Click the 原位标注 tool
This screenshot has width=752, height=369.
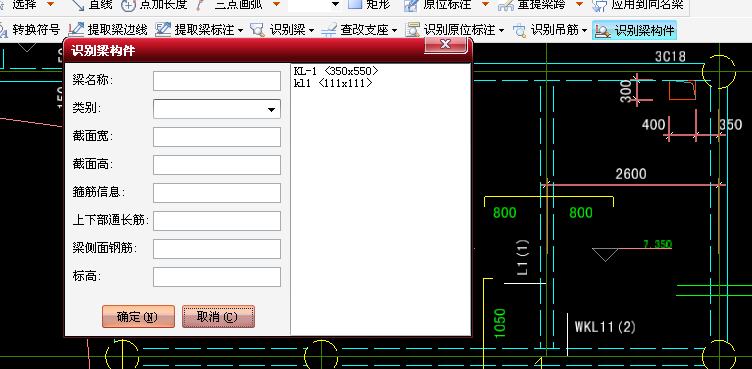[438, 5]
